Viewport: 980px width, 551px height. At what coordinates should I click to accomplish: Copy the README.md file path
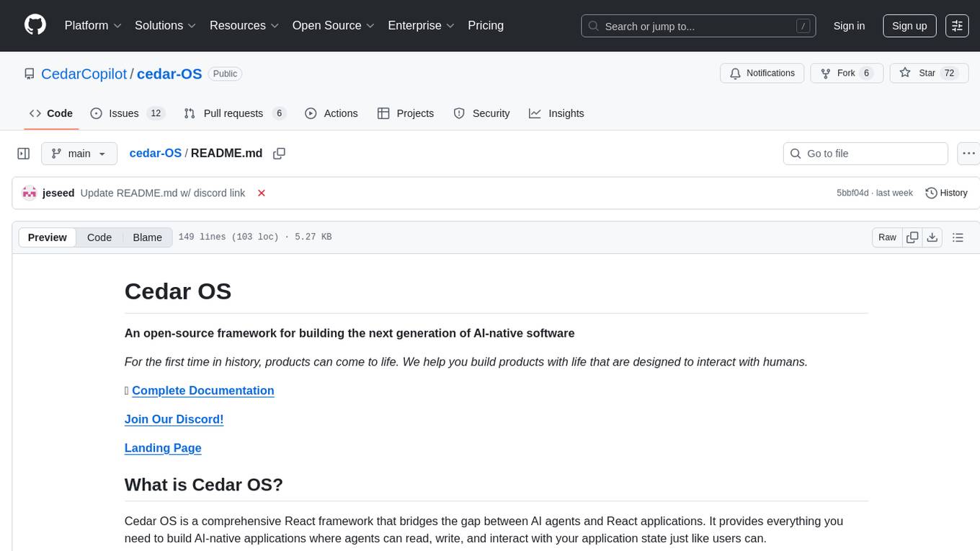coord(280,154)
